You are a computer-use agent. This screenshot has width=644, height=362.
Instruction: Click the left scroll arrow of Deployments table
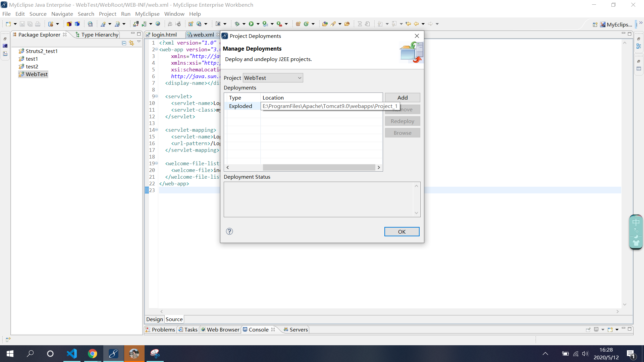pos(228,167)
